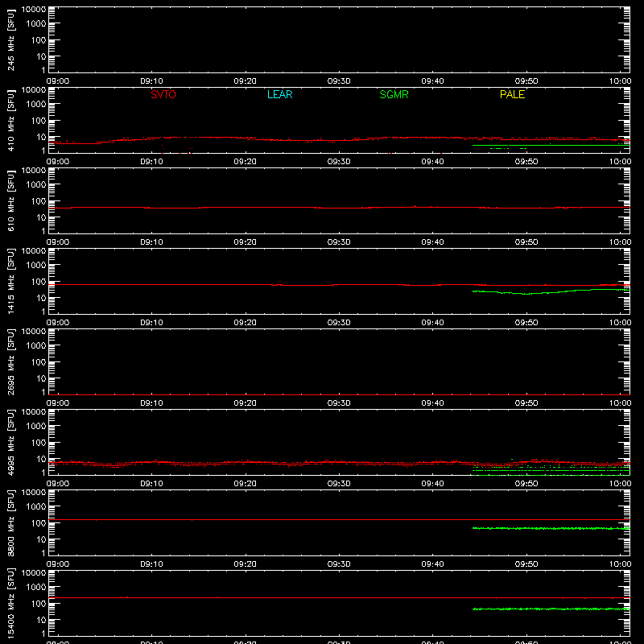Screen dimensions: 644x644
Task: Select the 2695 MHz [SFU] axis title
Action: [x=10, y=361]
